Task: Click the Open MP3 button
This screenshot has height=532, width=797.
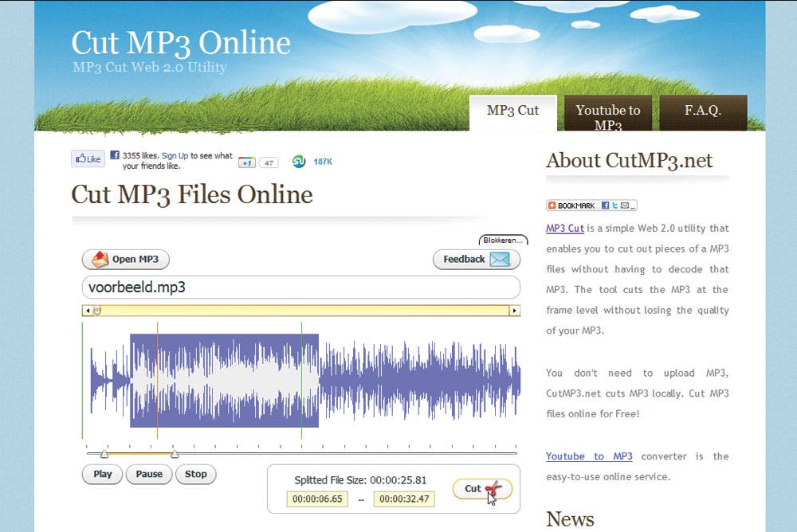Action: point(126,259)
